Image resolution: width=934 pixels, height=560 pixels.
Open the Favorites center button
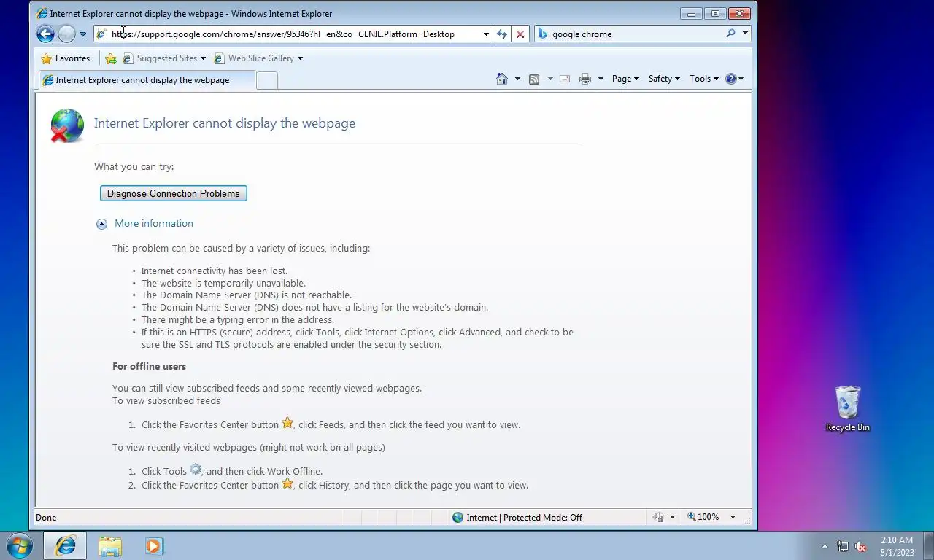click(66, 58)
